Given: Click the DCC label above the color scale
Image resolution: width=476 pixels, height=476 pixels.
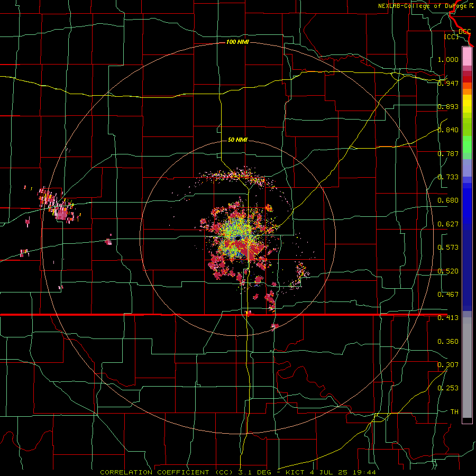Looking at the screenshot, I should [465, 32].
